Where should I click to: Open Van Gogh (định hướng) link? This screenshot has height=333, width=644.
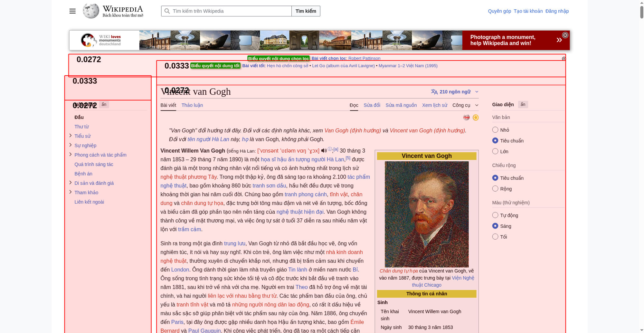coord(353,130)
